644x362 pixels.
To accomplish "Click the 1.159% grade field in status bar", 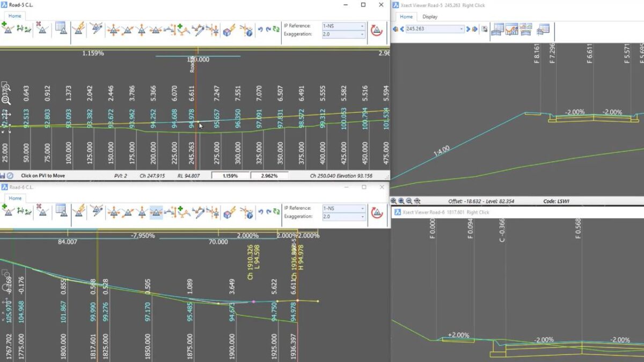I will pos(230,175).
